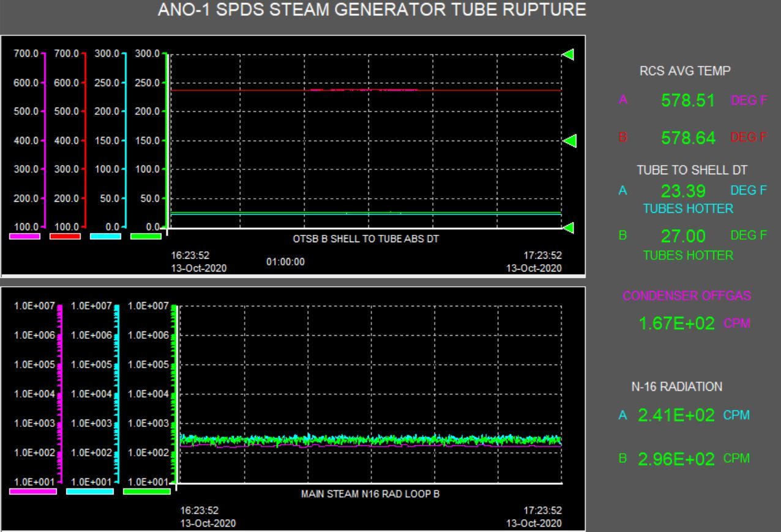This screenshot has height=532, width=781.
Task: Click the 1.0E+007 label on the magenta log axis
Action: [x=34, y=306]
